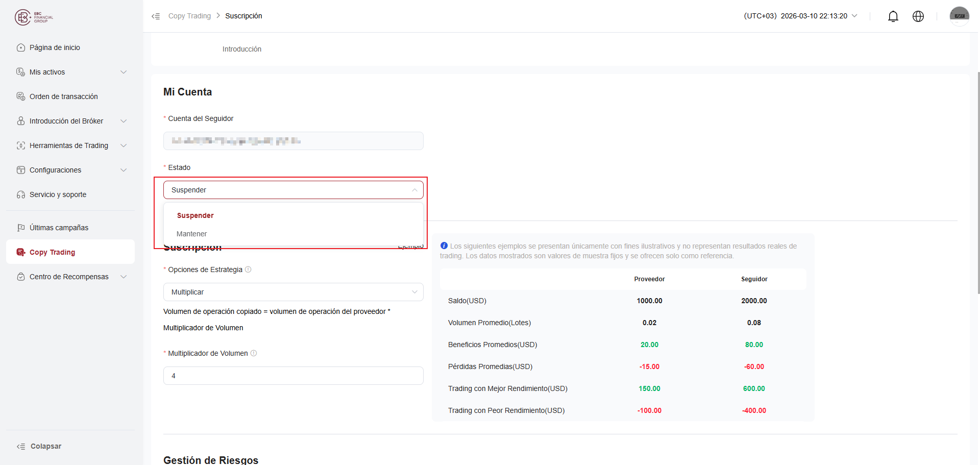Close the Estado dropdown showing Suspender
This screenshot has height=465, width=980.
[293, 190]
